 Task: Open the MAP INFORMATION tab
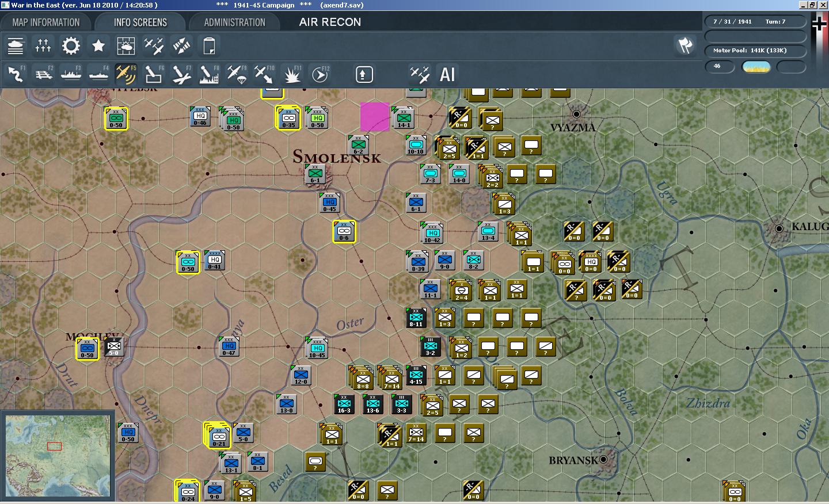tap(46, 22)
